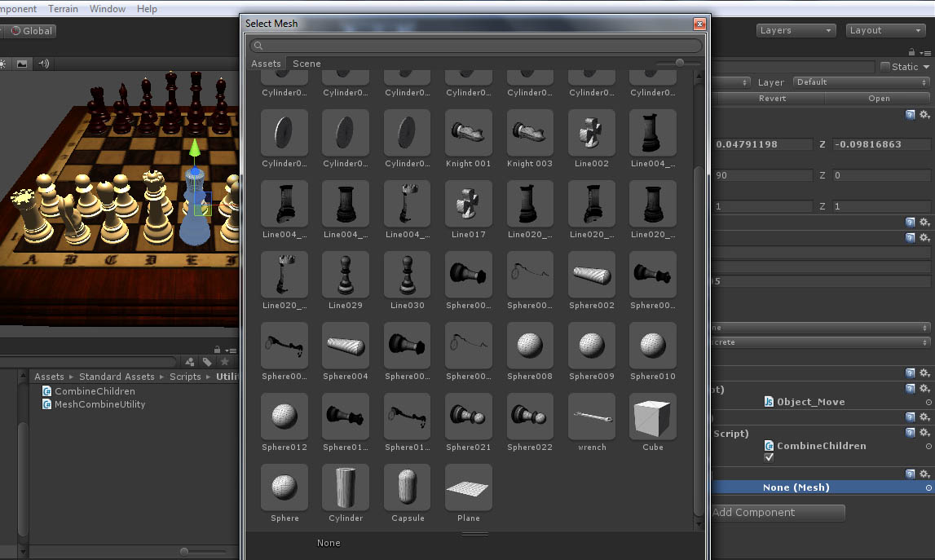Open the Layout dropdown
The image size is (935, 560).
tap(885, 30)
